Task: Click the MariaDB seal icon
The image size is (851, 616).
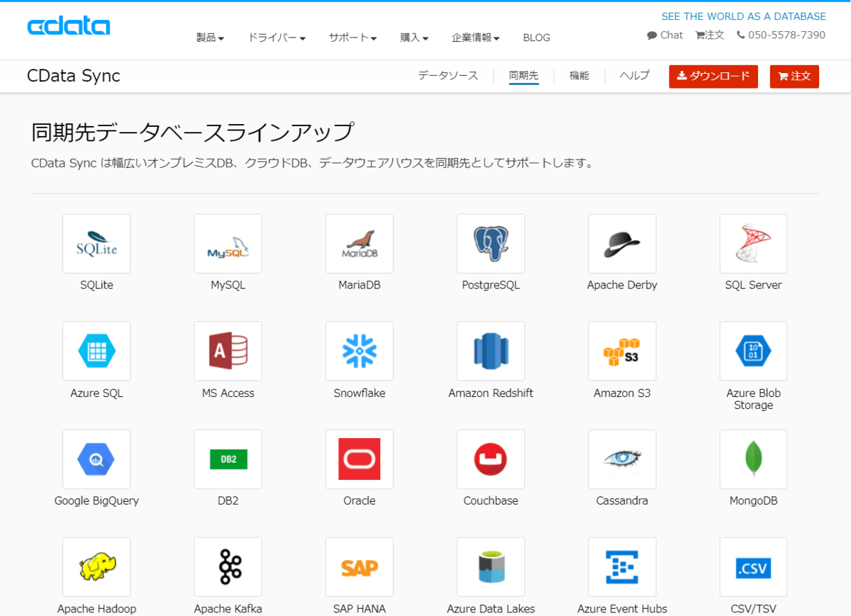Action: (x=360, y=244)
